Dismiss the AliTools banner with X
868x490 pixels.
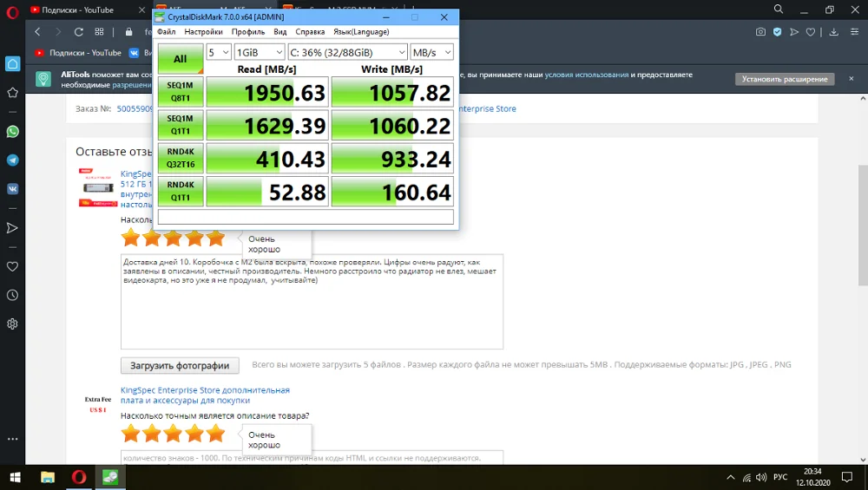pyautogui.click(x=852, y=79)
